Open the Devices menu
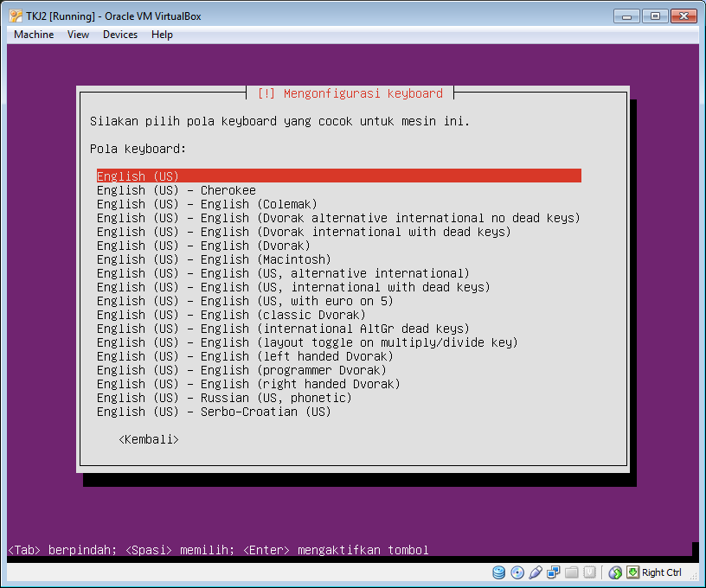The width and height of the screenshot is (706, 588). point(119,35)
